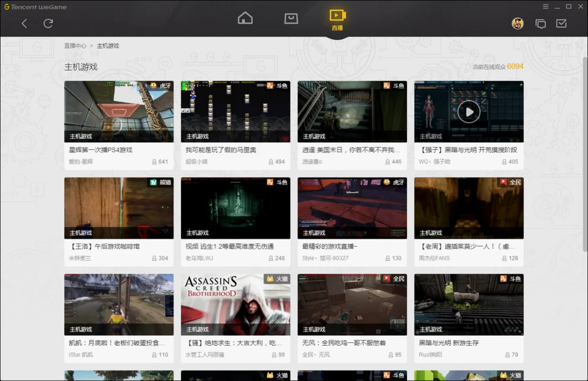Open the hamburger menu in title bar
588x381 pixels.
point(546,6)
